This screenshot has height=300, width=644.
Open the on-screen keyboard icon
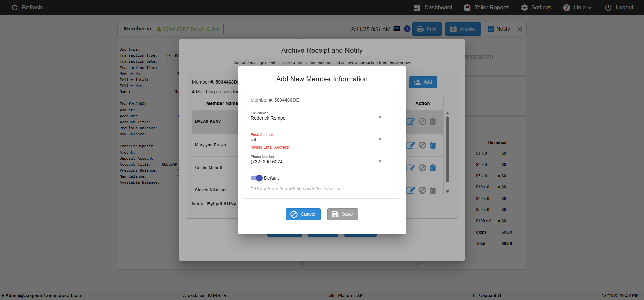coord(397,29)
